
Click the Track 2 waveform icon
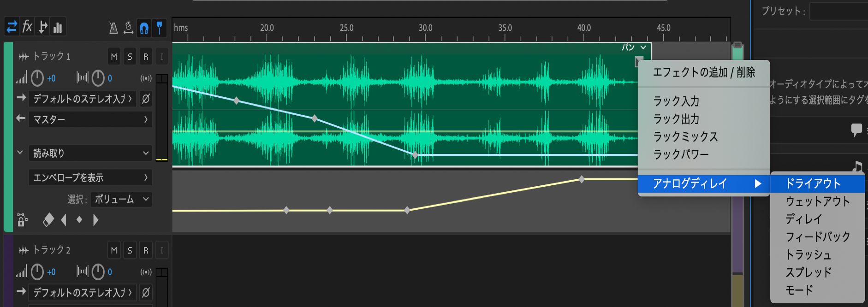pos(24,250)
